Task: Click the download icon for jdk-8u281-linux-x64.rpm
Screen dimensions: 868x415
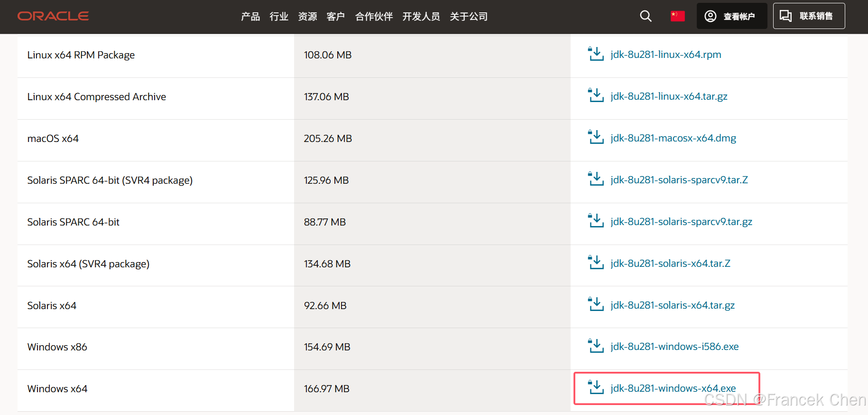Action: coord(596,54)
